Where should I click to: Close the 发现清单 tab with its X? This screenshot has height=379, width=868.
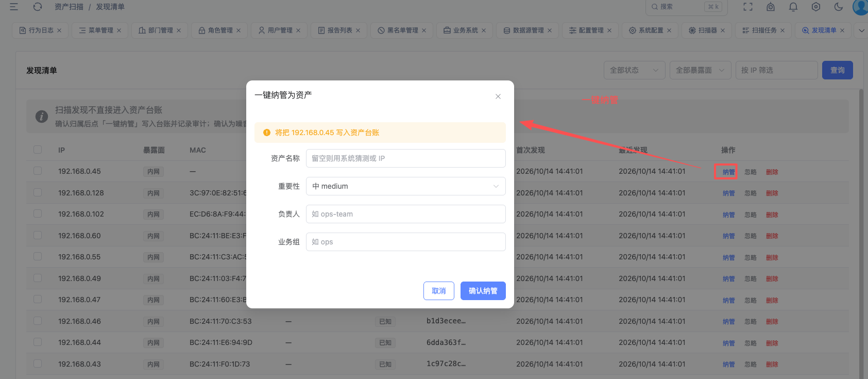[842, 30]
